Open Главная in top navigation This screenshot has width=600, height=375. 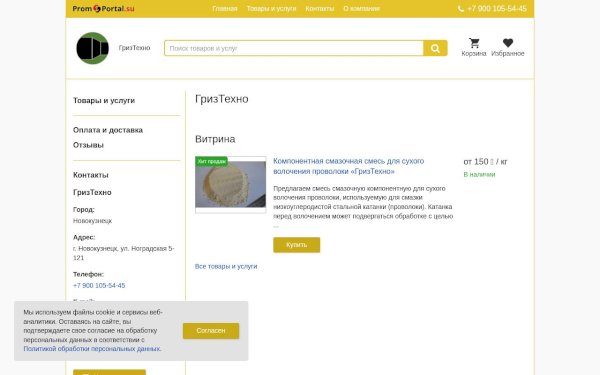[x=225, y=8]
